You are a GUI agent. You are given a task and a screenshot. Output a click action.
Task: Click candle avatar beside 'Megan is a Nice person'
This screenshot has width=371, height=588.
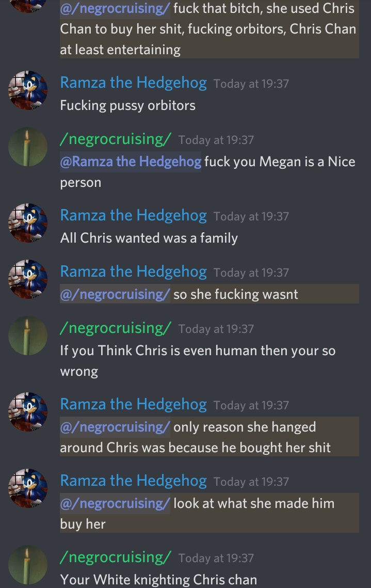point(28,147)
